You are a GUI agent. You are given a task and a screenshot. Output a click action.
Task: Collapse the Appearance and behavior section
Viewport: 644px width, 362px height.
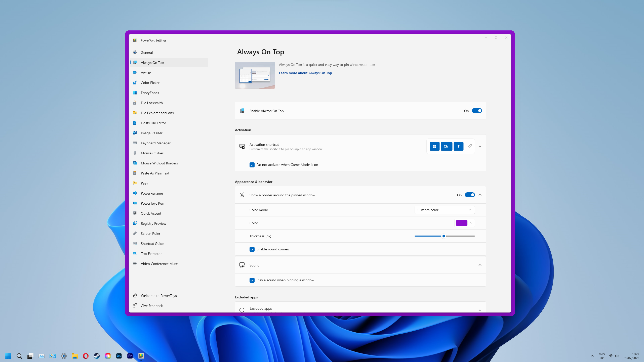pos(480,195)
